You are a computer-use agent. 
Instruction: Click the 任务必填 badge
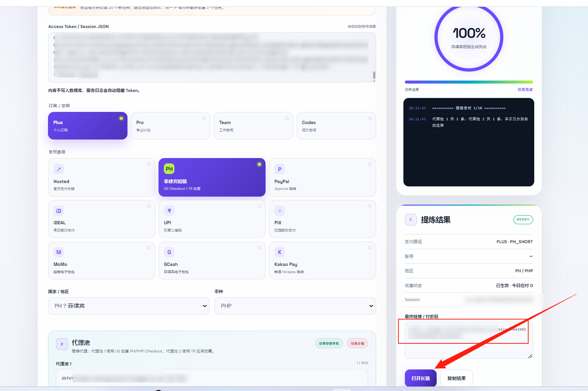(357, 343)
